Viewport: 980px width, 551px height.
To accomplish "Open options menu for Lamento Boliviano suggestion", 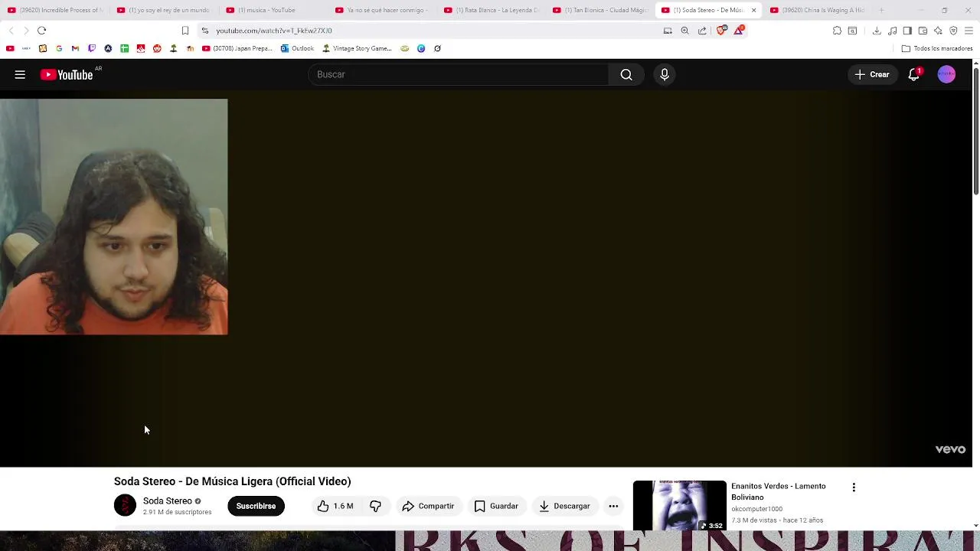I will [x=854, y=487].
